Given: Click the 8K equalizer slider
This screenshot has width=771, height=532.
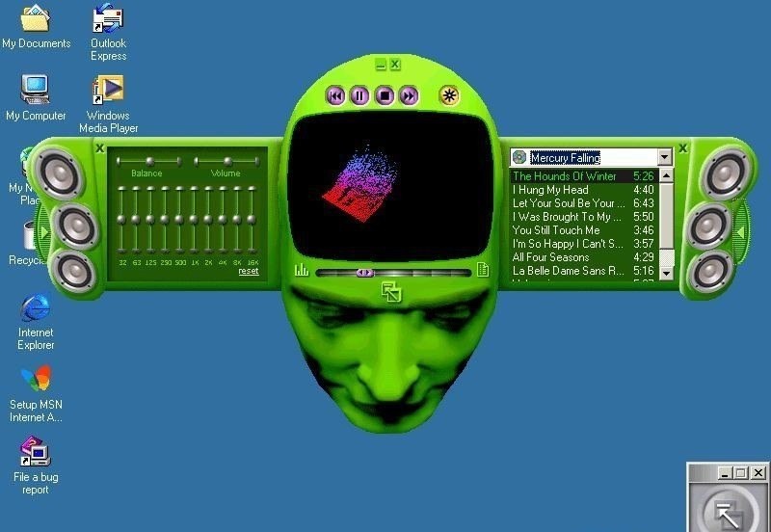Looking at the screenshot, I should 237,220.
